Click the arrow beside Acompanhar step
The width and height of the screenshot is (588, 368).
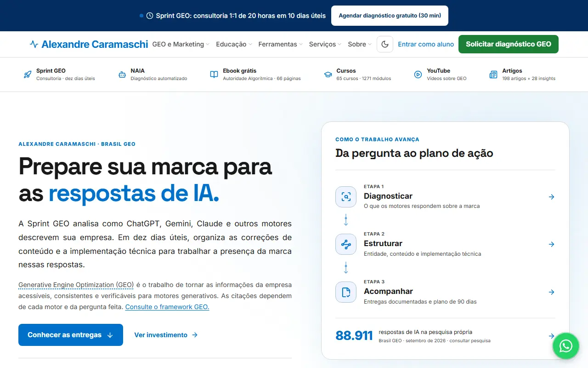[552, 292]
